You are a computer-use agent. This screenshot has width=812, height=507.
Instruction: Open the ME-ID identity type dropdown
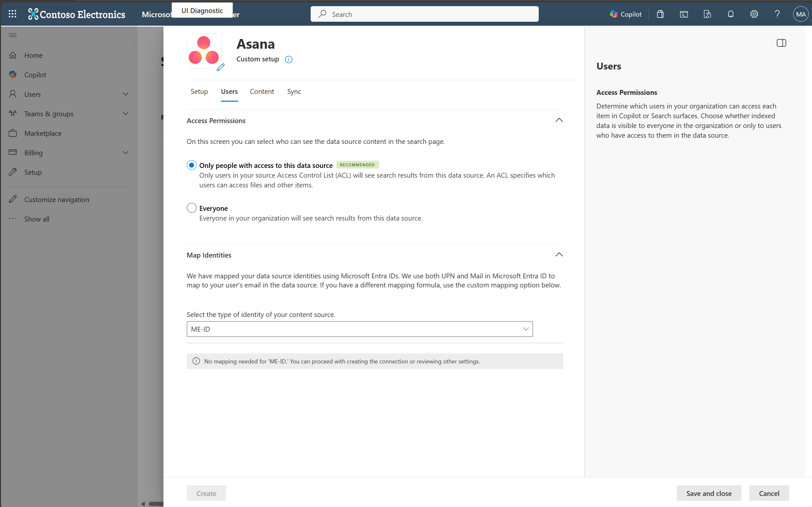(x=360, y=329)
